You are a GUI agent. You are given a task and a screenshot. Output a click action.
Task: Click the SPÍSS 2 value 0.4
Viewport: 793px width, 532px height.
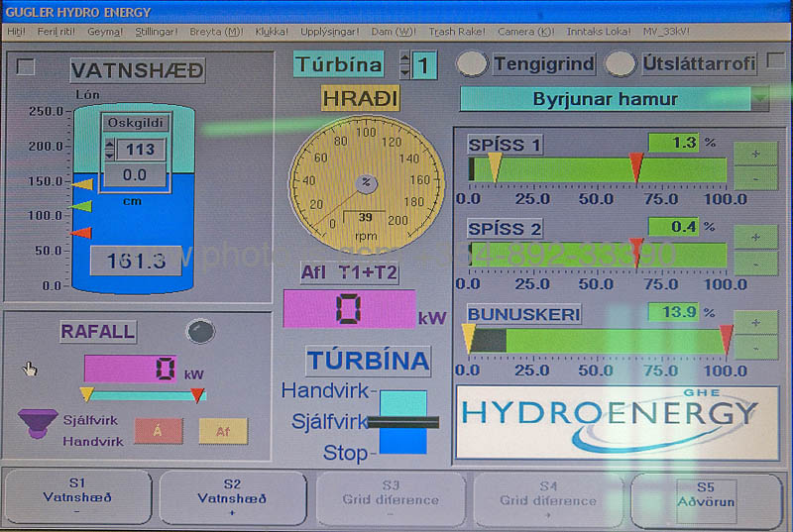click(x=674, y=226)
